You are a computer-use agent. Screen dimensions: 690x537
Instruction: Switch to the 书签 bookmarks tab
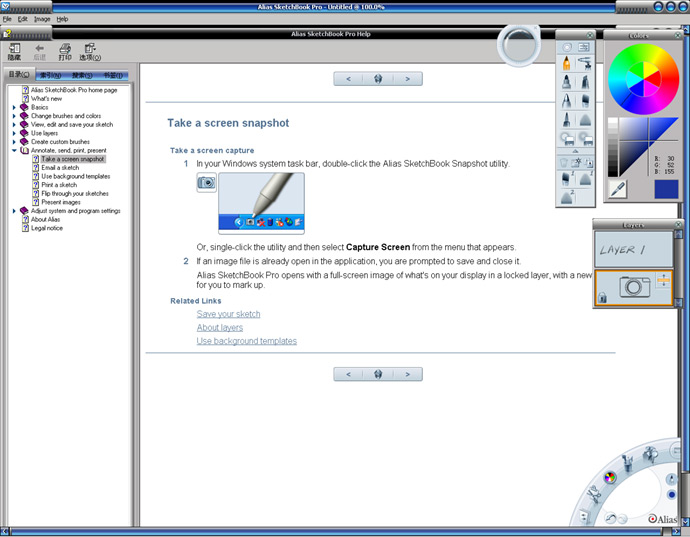(x=113, y=75)
